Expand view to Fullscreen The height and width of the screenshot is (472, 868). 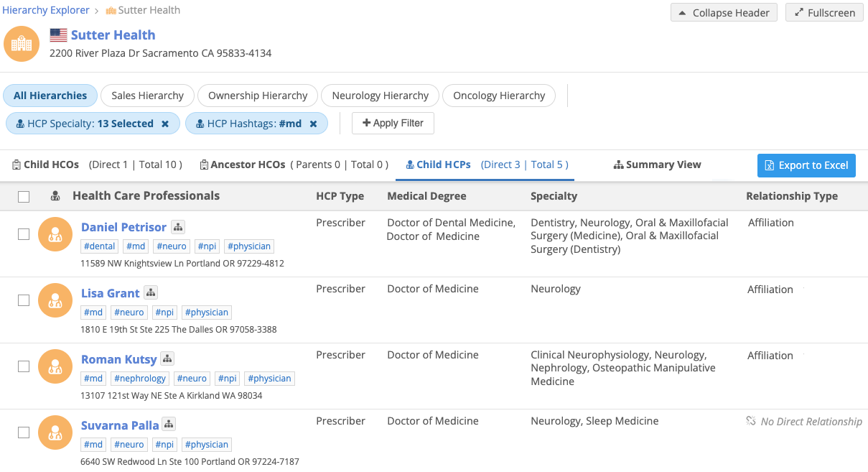coord(823,13)
